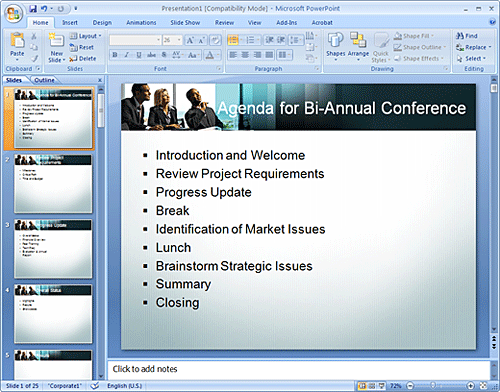
Task: Run spell check from status bar icon
Action: (95, 386)
